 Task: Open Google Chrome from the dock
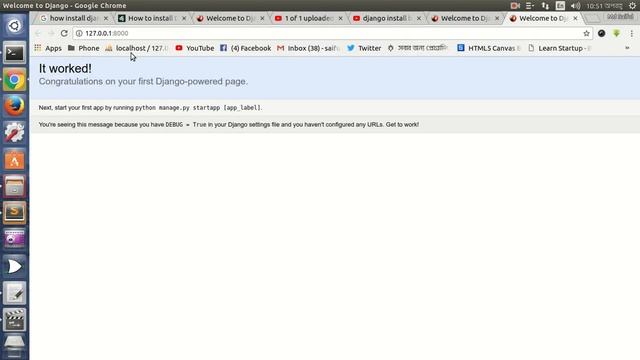click(14, 80)
